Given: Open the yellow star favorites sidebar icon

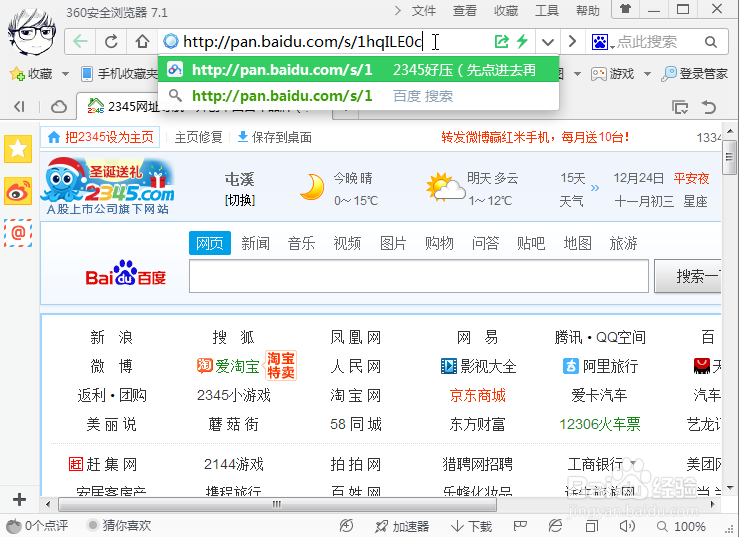Looking at the screenshot, I should pyautogui.click(x=18, y=149).
